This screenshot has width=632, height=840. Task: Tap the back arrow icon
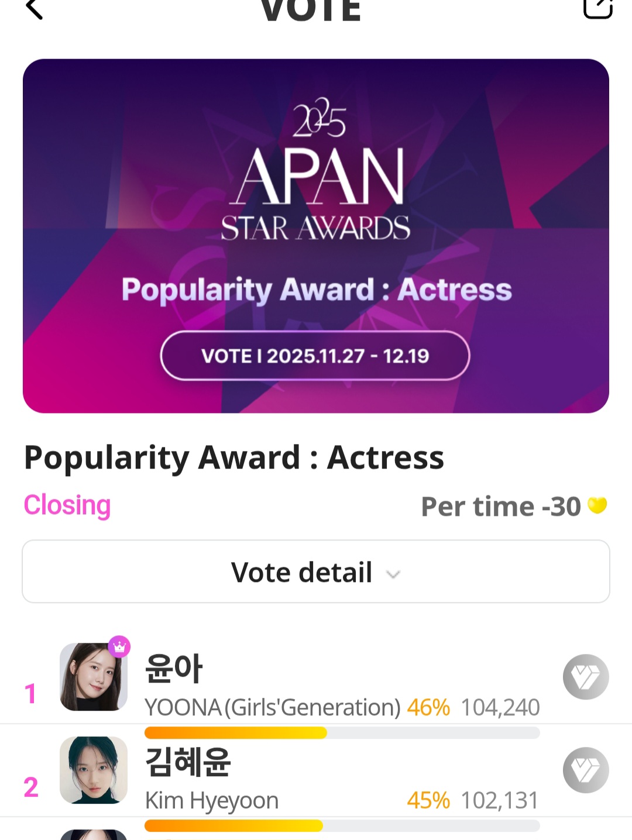(35, 9)
